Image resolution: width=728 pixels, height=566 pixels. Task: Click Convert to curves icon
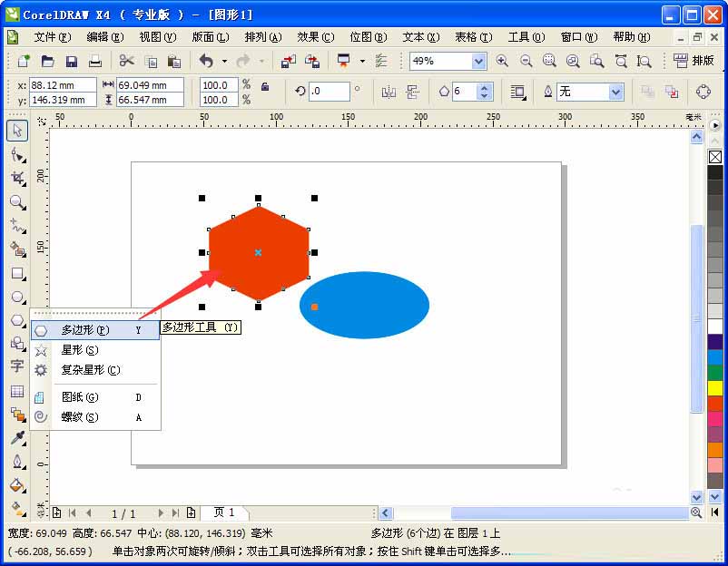click(703, 92)
